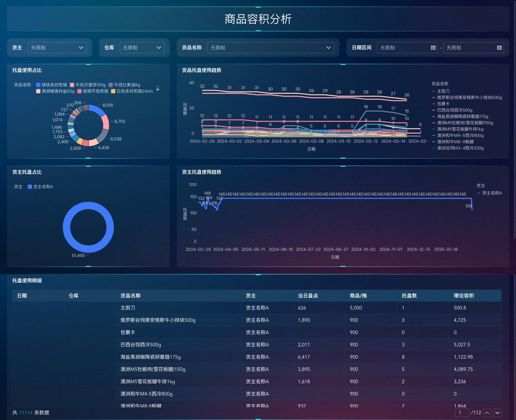
Task: Click the blue donut ring in 货主托盘占比
Action: (x=88, y=205)
